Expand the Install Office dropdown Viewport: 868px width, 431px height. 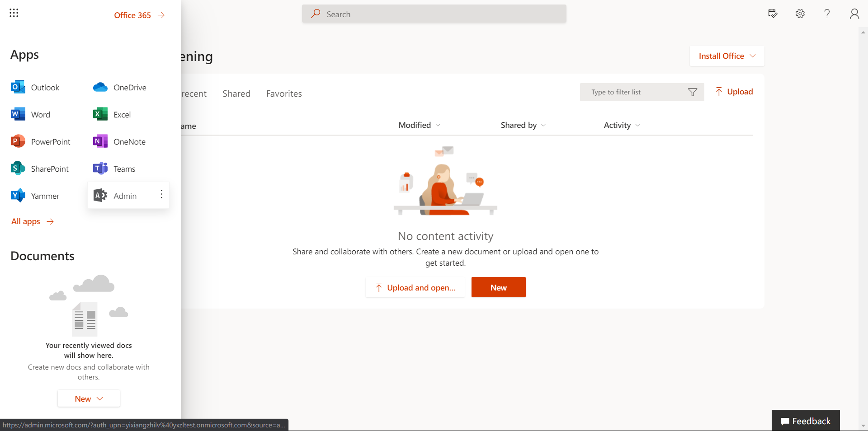click(x=727, y=56)
